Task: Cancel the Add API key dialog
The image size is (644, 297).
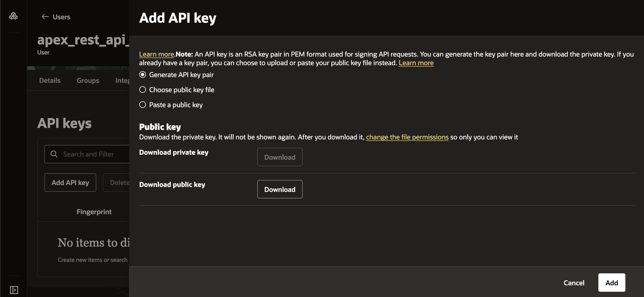Action: [x=574, y=282]
